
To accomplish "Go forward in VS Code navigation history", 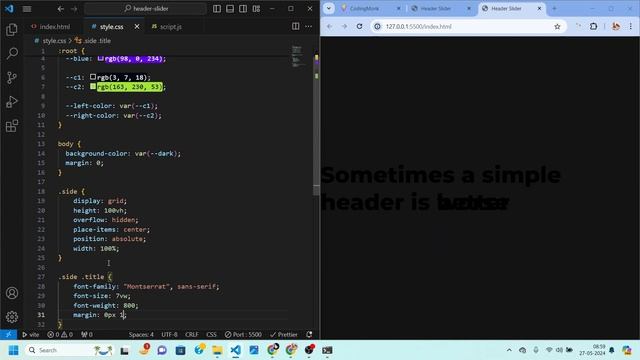I will pos(74,9).
